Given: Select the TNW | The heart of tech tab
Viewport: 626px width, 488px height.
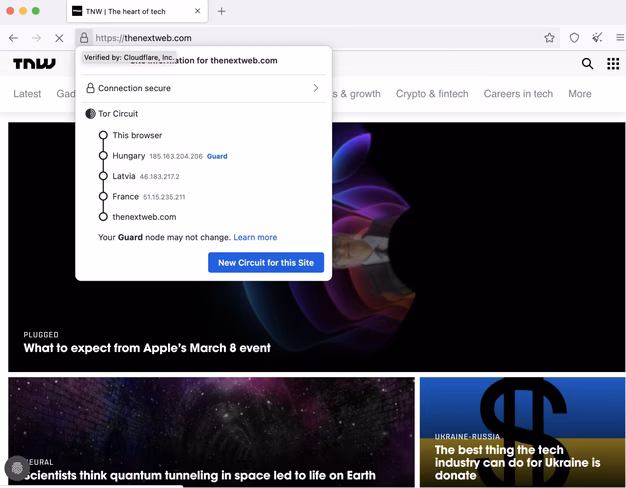Looking at the screenshot, I should (137, 12).
